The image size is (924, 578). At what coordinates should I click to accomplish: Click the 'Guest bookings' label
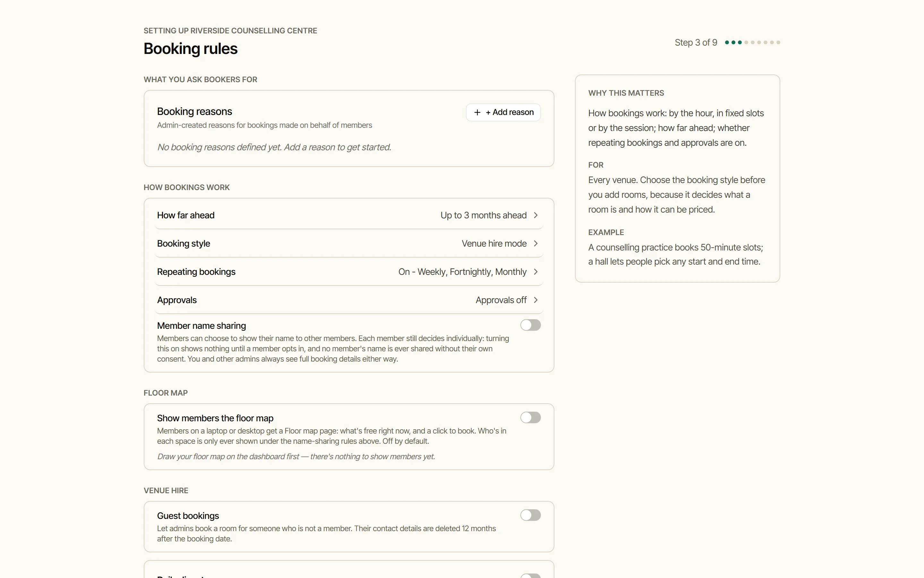click(188, 516)
